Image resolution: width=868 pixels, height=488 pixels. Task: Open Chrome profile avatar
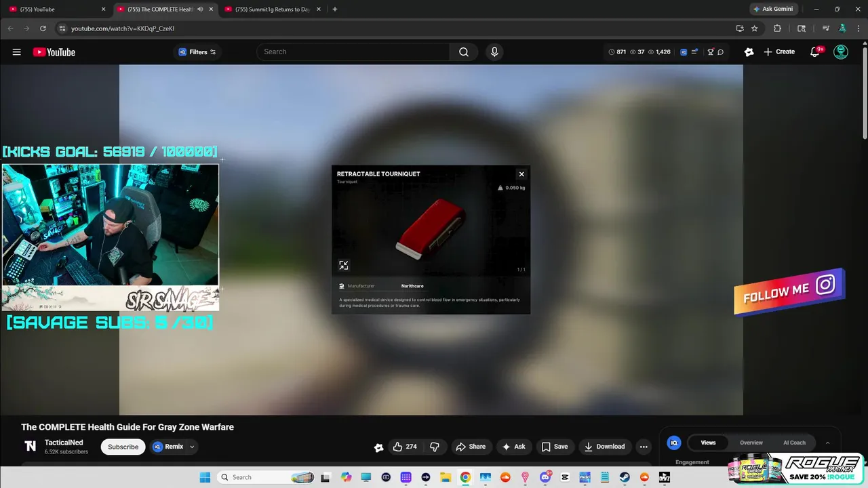[x=842, y=28]
